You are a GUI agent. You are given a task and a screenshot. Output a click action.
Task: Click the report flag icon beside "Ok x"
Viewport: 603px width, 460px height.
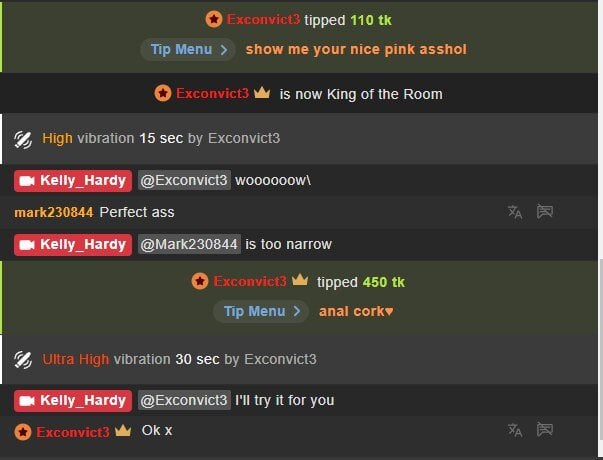tap(545, 430)
